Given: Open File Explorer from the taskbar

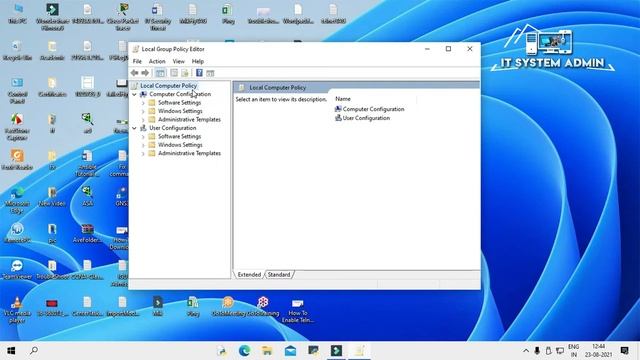Looking at the screenshot, I should (267, 351).
